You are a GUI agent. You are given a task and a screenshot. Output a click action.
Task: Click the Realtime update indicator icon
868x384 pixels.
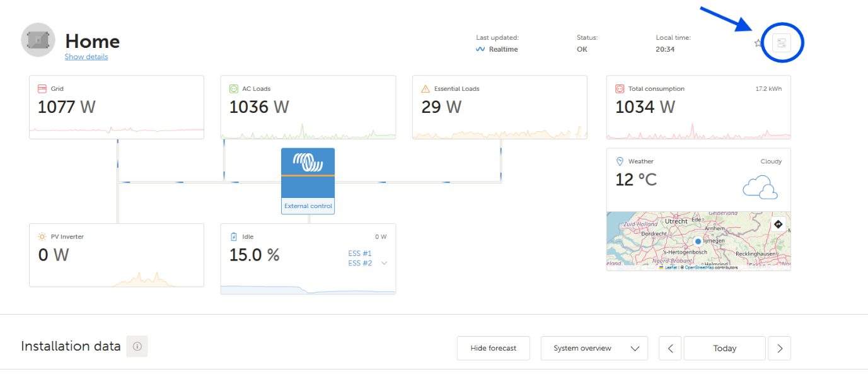point(480,49)
